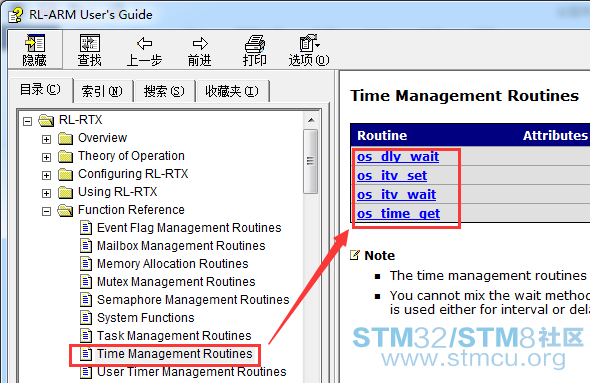This screenshot has height=383, width=590.
Task: Click the Routine column header
Action: click(x=382, y=135)
